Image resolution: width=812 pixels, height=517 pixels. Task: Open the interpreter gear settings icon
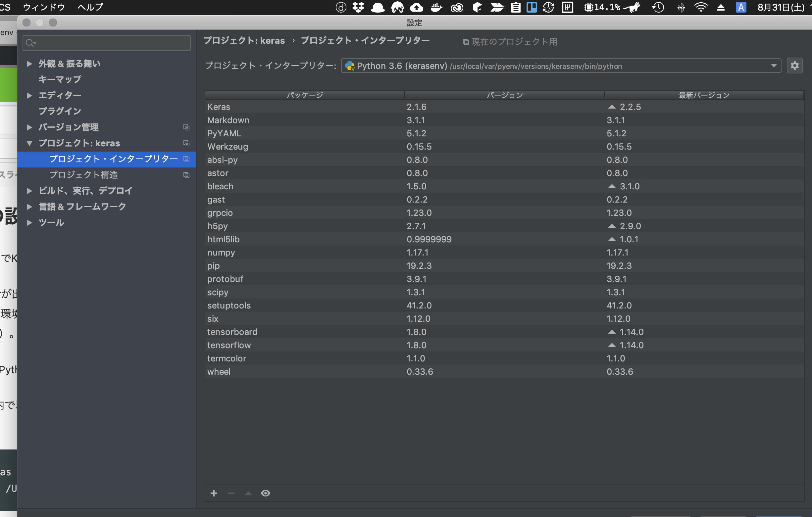pyautogui.click(x=794, y=66)
